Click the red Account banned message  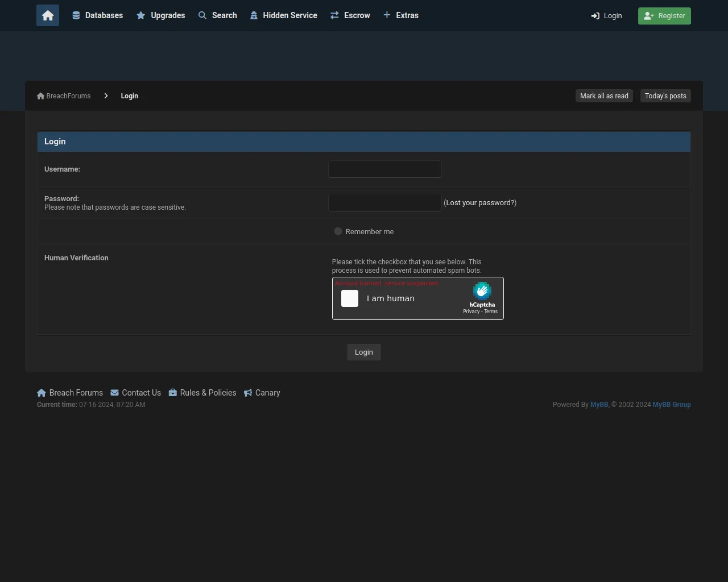coord(387,283)
